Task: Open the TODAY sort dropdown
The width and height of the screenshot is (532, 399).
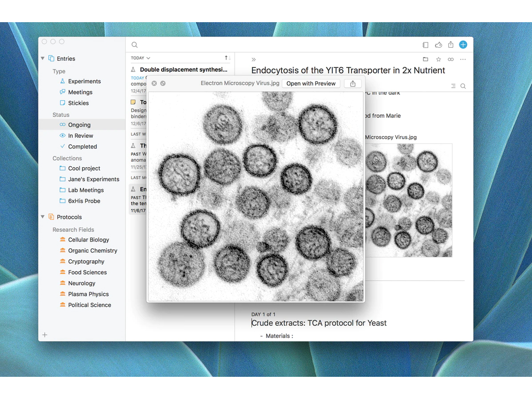Action: (x=141, y=58)
